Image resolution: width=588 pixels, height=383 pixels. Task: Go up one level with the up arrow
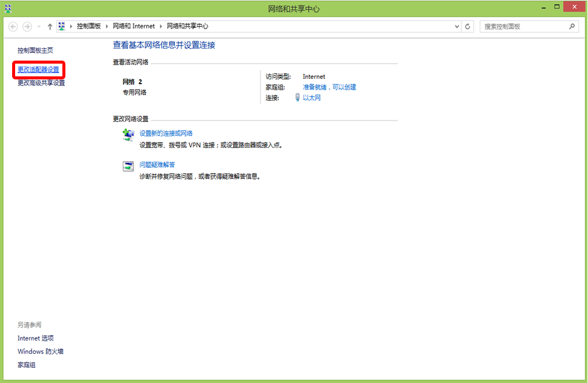coord(50,27)
